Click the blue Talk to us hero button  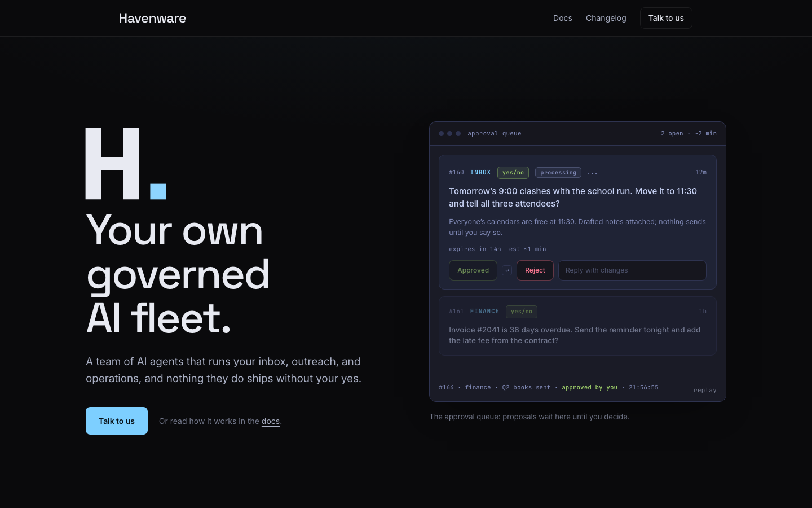117,421
